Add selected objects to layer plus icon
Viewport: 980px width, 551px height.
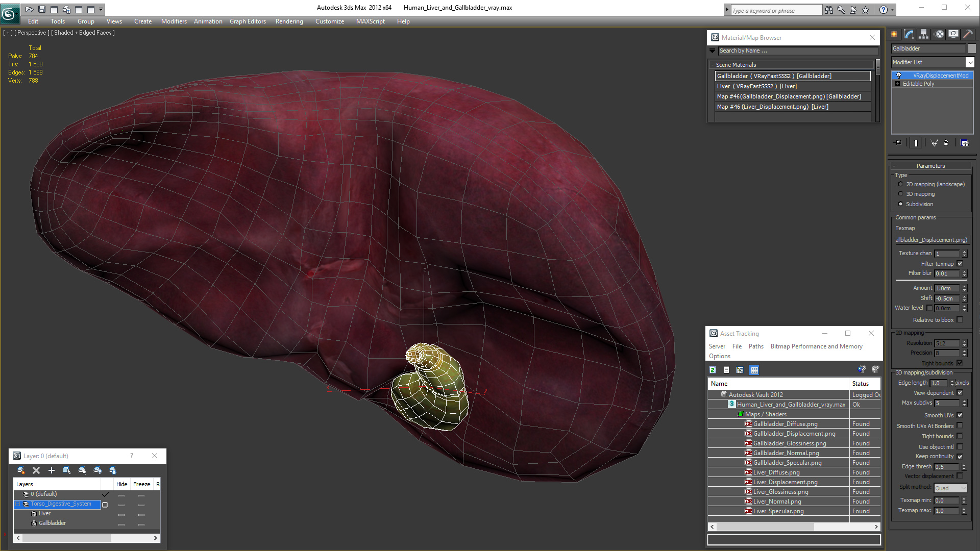pyautogui.click(x=51, y=470)
